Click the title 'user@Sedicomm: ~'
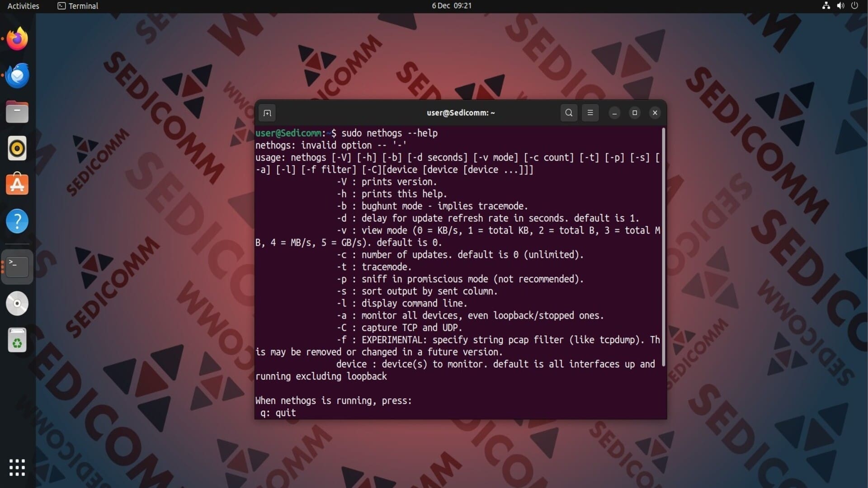 click(x=461, y=113)
